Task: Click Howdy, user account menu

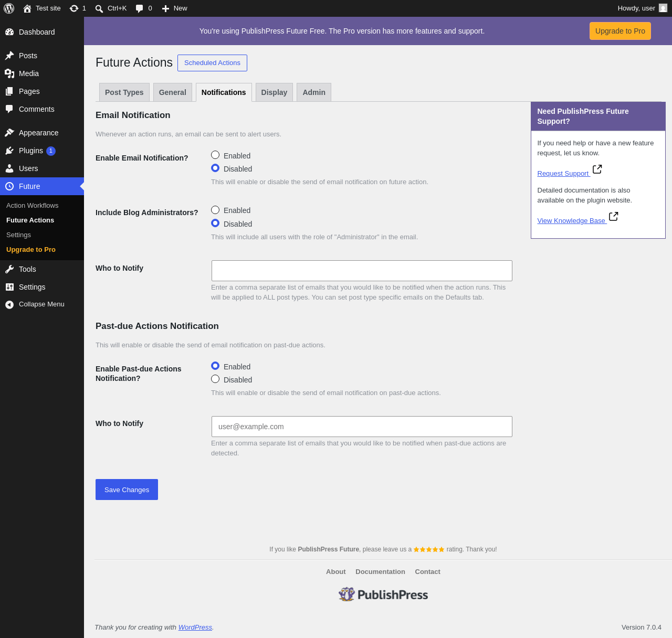Action: (x=642, y=8)
